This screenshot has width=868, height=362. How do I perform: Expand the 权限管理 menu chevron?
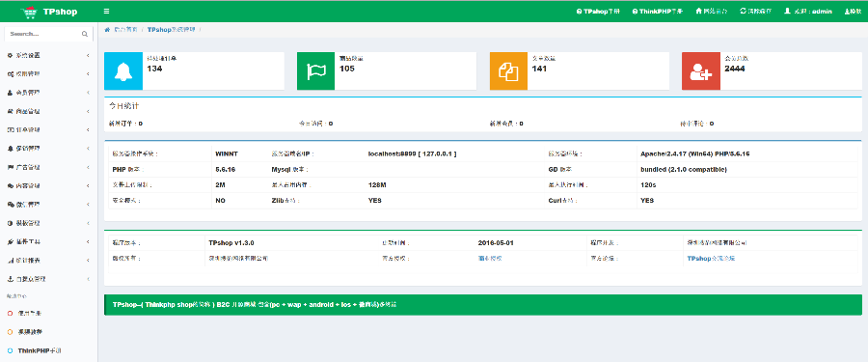[x=88, y=73]
